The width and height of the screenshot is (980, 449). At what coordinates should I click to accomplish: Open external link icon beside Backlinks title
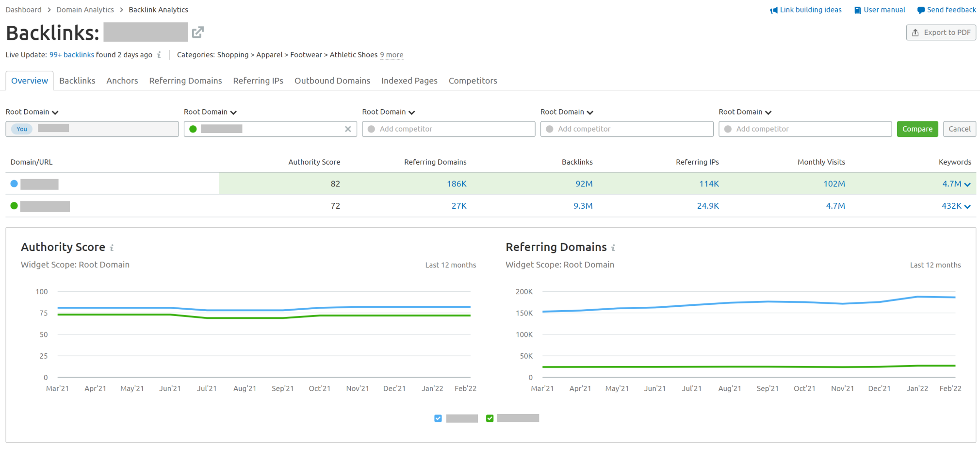198,33
